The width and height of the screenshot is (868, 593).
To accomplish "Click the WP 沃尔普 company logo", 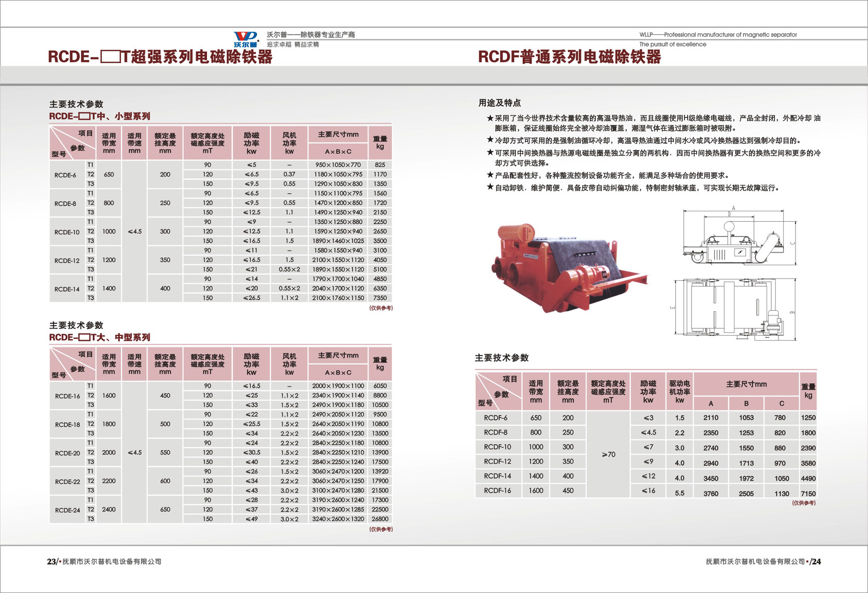I will [246, 39].
